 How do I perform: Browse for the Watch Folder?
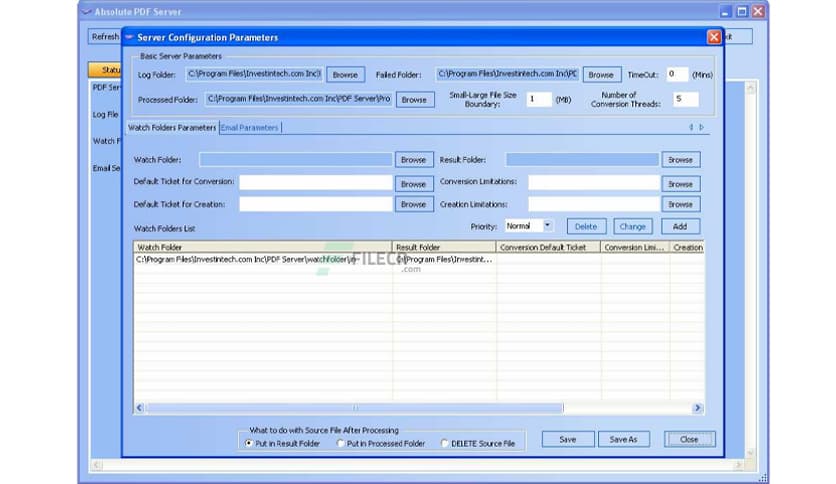414,159
